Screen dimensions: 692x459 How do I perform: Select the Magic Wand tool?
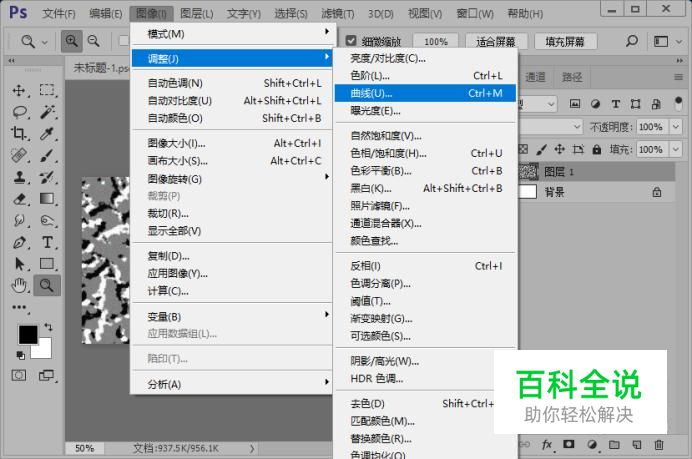point(47,112)
